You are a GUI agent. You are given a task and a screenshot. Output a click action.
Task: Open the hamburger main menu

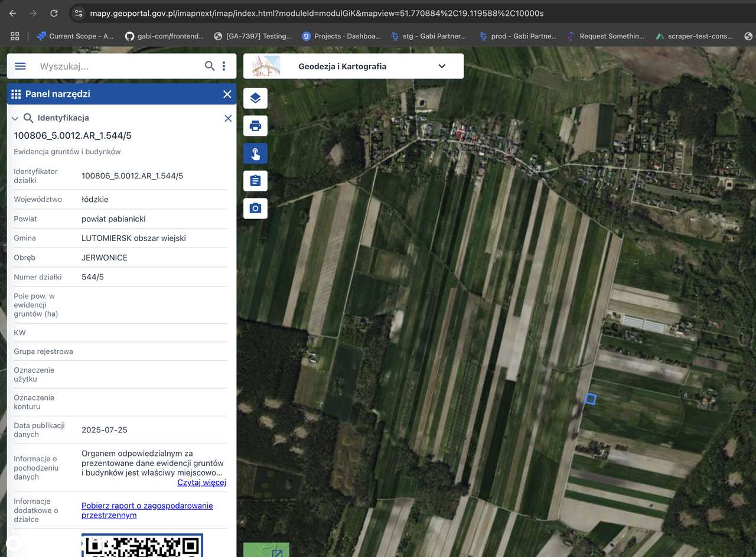click(x=20, y=66)
